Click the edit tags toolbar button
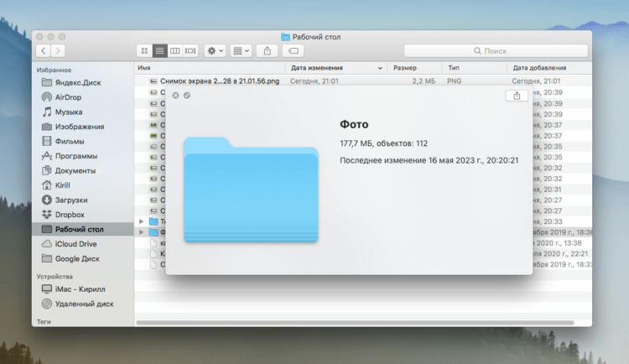629x364 pixels. coord(294,51)
